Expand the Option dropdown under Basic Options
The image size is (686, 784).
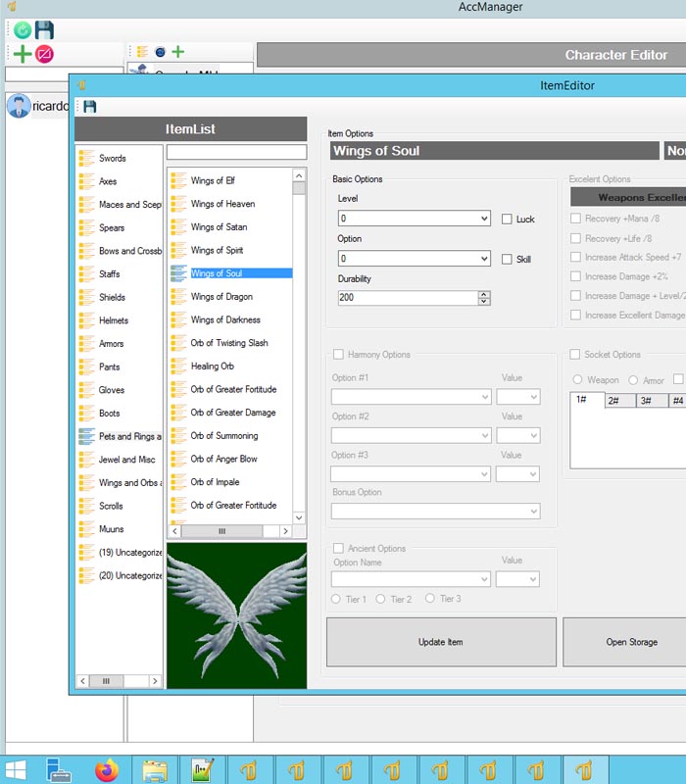pos(484,259)
